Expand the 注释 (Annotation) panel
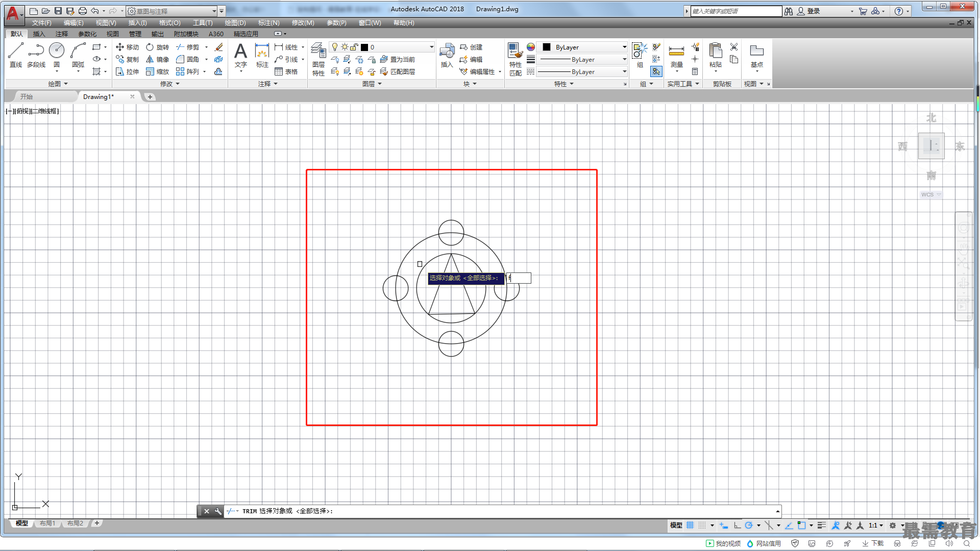980x551 pixels. click(x=267, y=84)
